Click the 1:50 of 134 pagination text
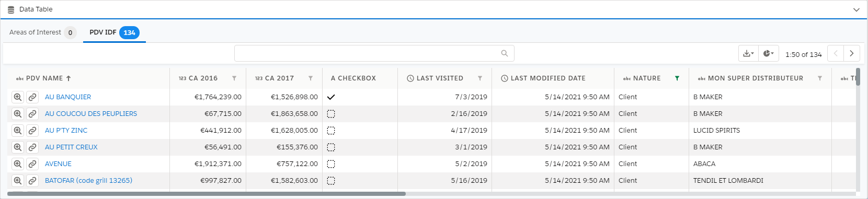868x199 pixels. 803,54
